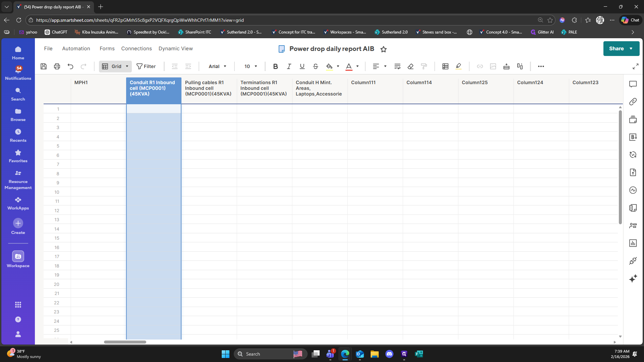644x362 pixels.
Task: Click the Print icon
Action: coord(57,66)
